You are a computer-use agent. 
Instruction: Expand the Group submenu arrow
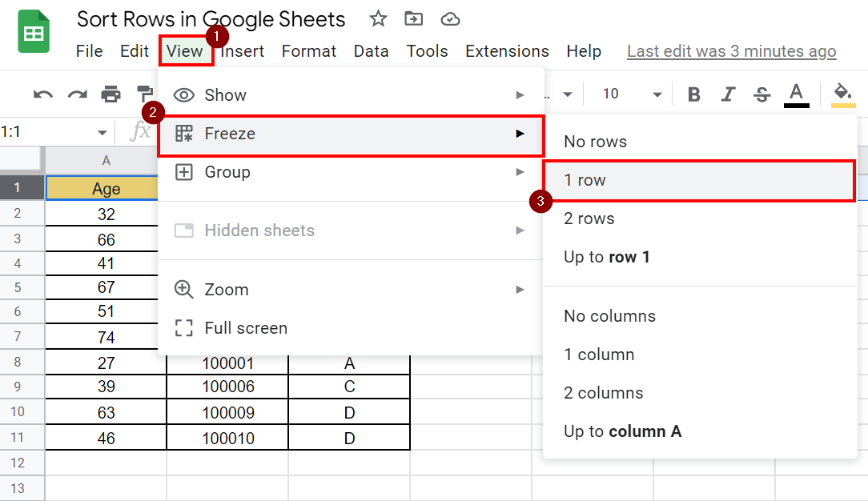click(x=520, y=172)
